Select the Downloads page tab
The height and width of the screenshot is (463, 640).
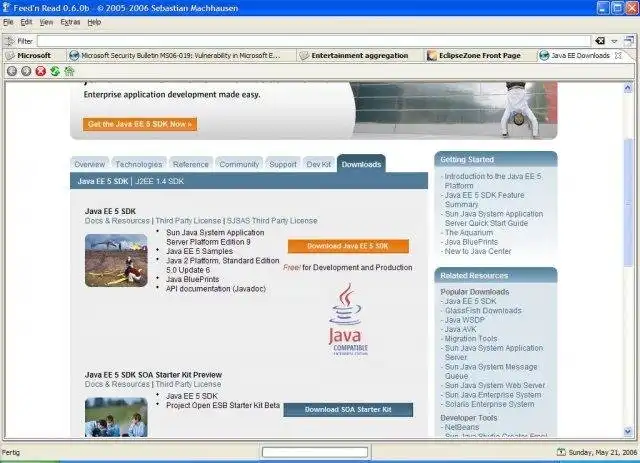click(361, 164)
